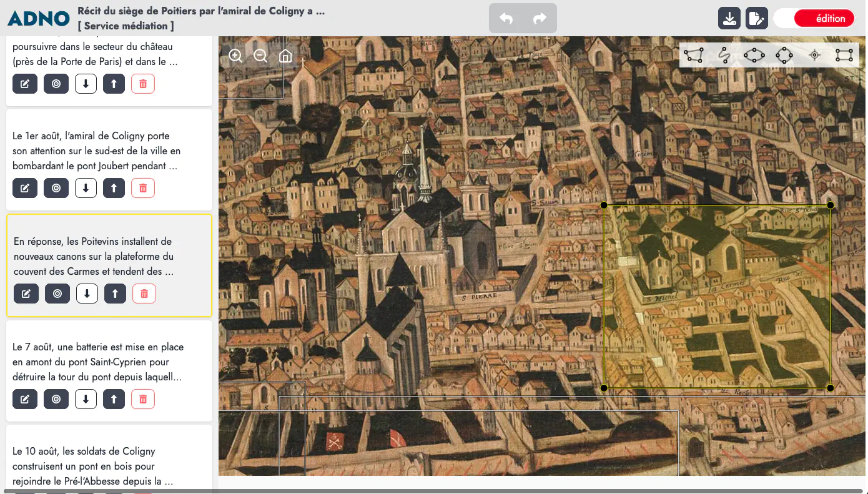This screenshot has height=494, width=868.
Task: Click the top-left handle of yellow selection
Action: pyautogui.click(x=604, y=205)
